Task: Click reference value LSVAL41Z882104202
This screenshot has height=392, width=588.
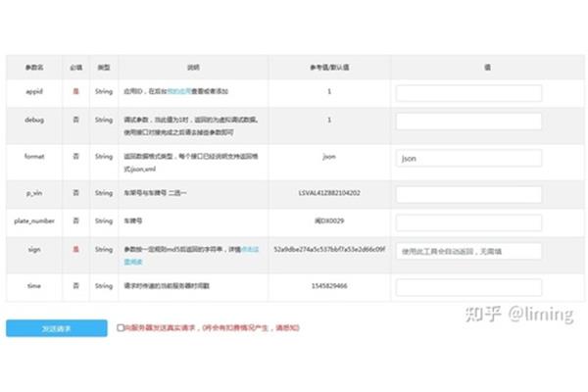Action: [x=329, y=193]
